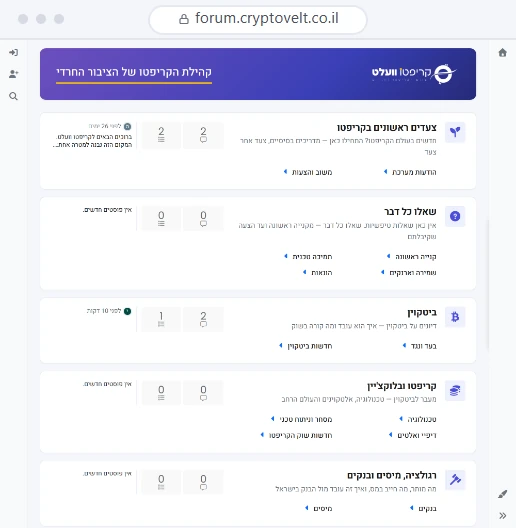The width and height of the screenshot is (516, 528).
Task: Open the login icon in left sidebar
Action: [x=13, y=53]
